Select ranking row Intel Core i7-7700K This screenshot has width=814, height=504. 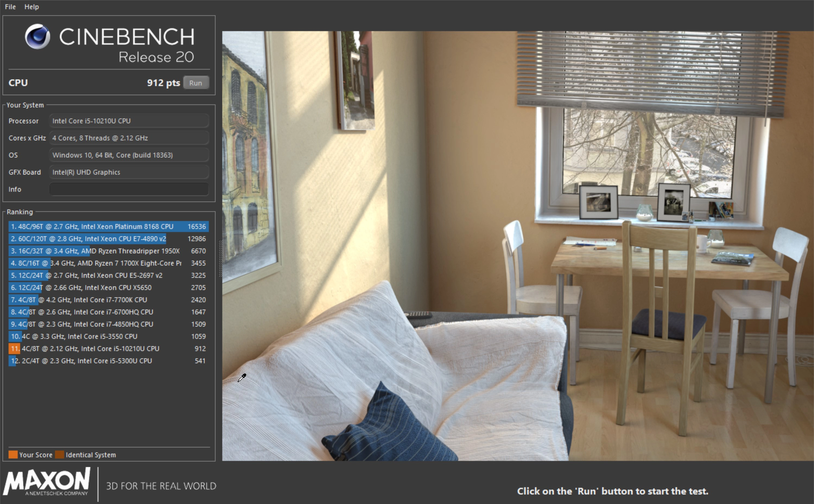[x=108, y=300]
